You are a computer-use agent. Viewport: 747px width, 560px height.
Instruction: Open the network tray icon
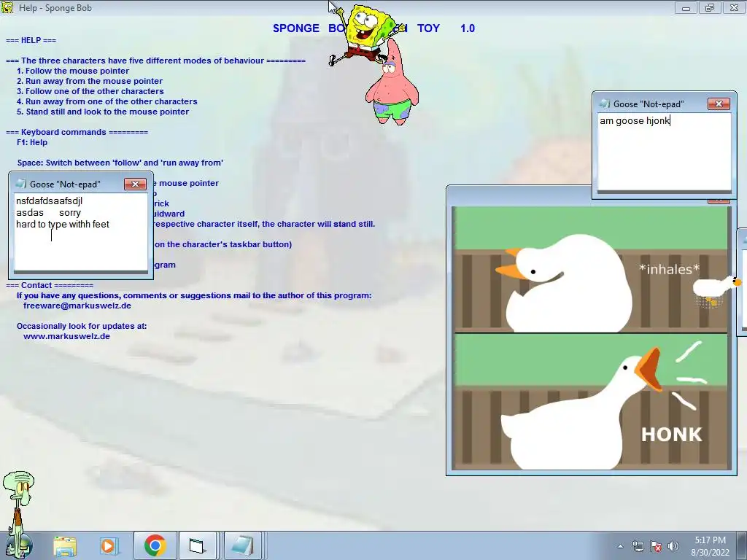click(x=638, y=546)
